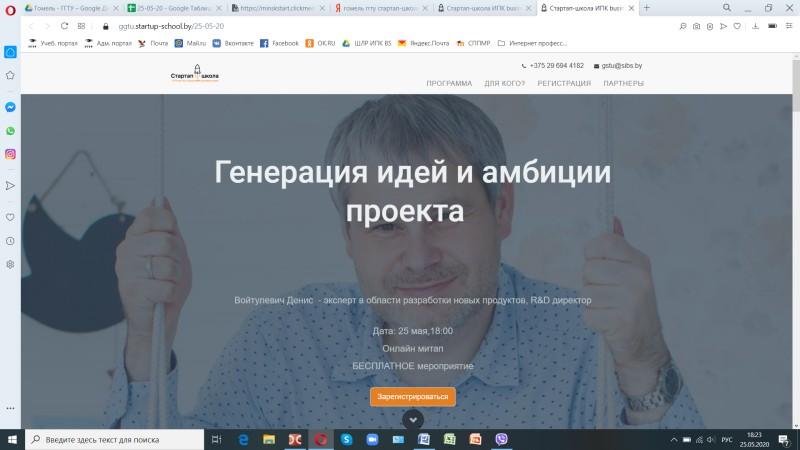Open Viber from the taskbar
Screen dimensions: 800x450
pos(502,439)
